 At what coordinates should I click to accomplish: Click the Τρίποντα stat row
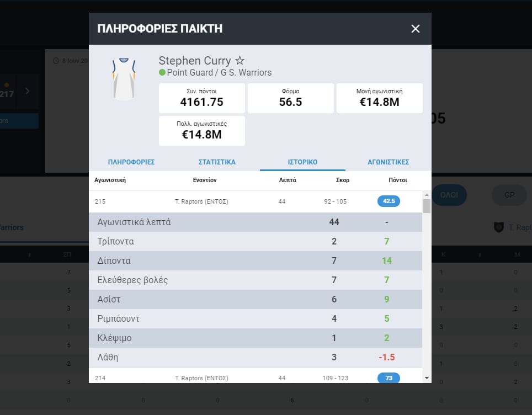click(256, 241)
